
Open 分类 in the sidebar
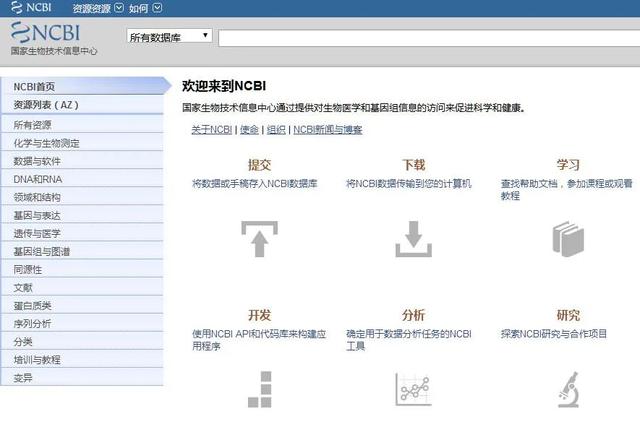[82, 341]
